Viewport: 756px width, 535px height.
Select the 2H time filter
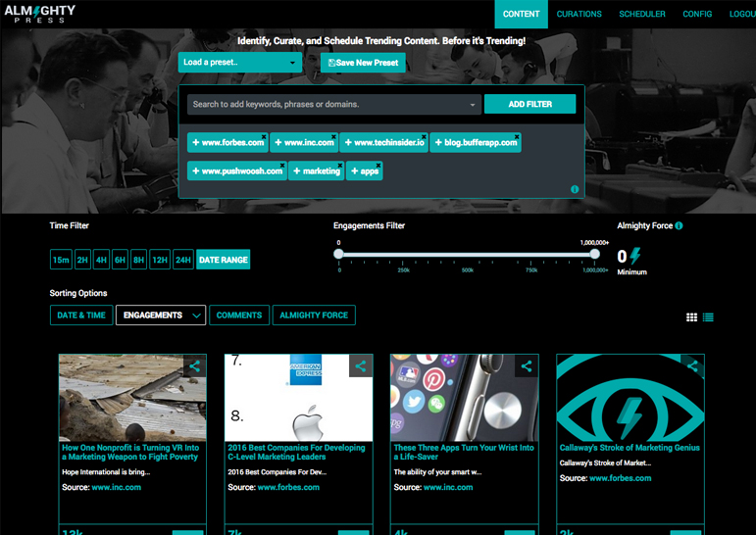pos(82,260)
